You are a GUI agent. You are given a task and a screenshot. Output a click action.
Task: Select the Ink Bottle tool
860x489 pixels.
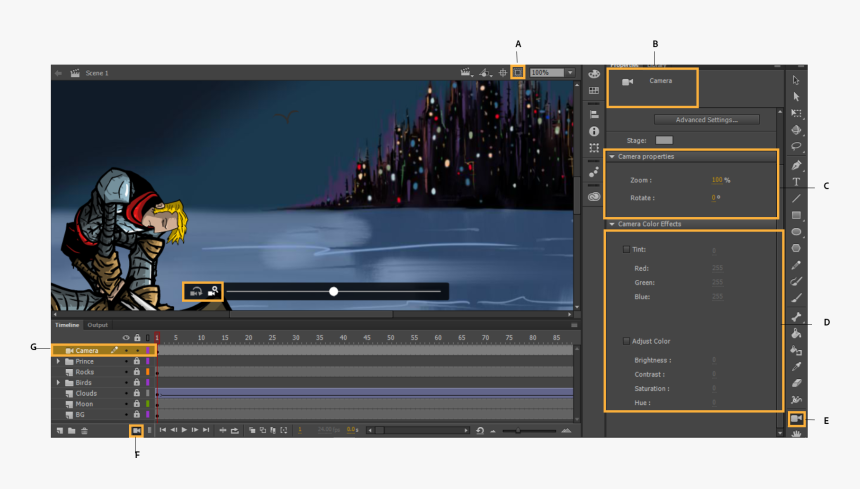pyautogui.click(x=796, y=350)
